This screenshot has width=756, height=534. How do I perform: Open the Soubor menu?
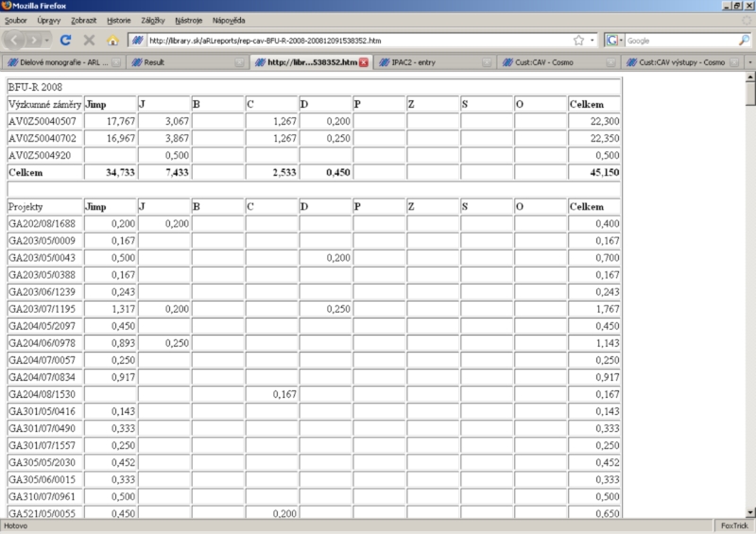16,20
